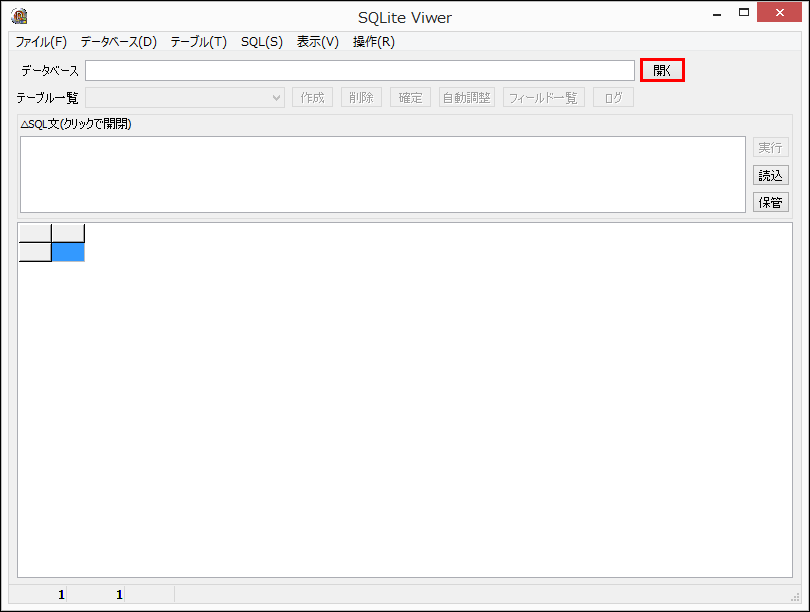
Task: Open the テーブル(T) menu
Action: click(x=199, y=42)
